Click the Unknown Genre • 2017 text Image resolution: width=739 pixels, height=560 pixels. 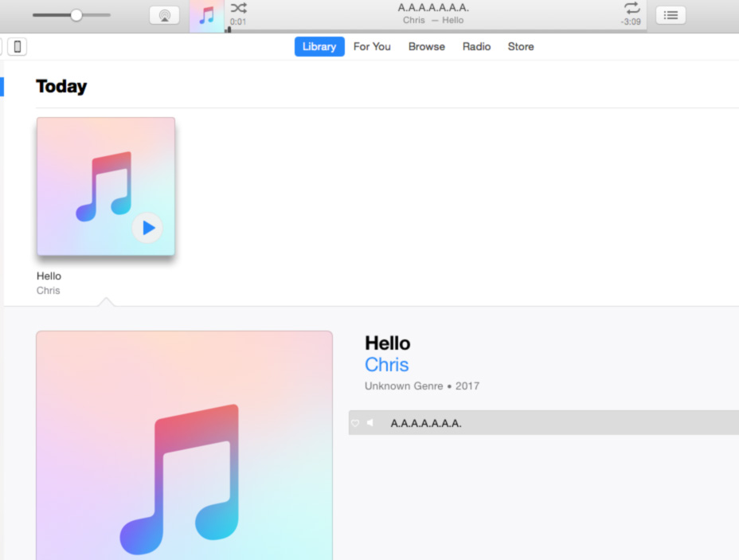point(422,386)
